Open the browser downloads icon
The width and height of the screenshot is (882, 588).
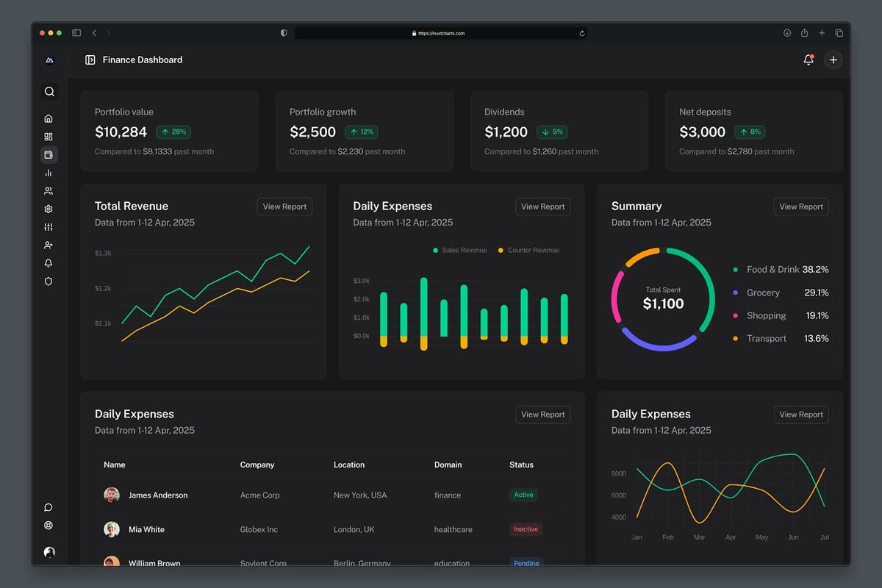787,33
